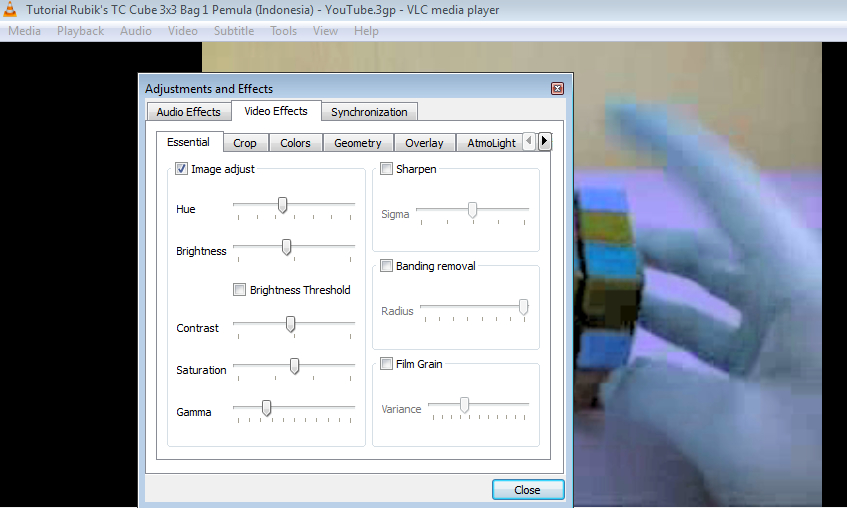Screen dimensions: 847x508
Task: Click the Saturation slider handle
Action: coord(294,366)
